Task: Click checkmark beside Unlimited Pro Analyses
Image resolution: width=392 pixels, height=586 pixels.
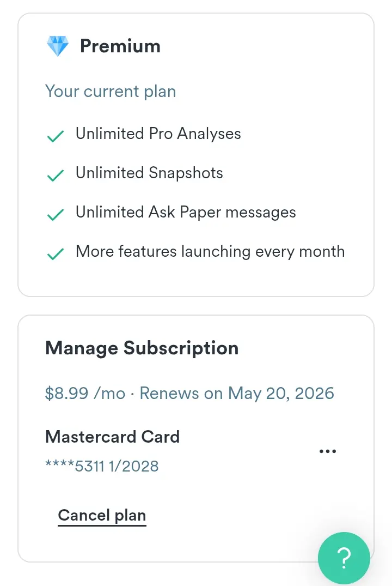Action: coord(55,136)
